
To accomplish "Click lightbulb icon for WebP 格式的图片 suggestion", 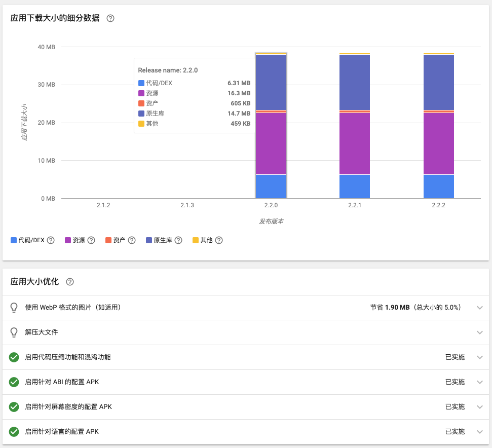I will [14, 308].
